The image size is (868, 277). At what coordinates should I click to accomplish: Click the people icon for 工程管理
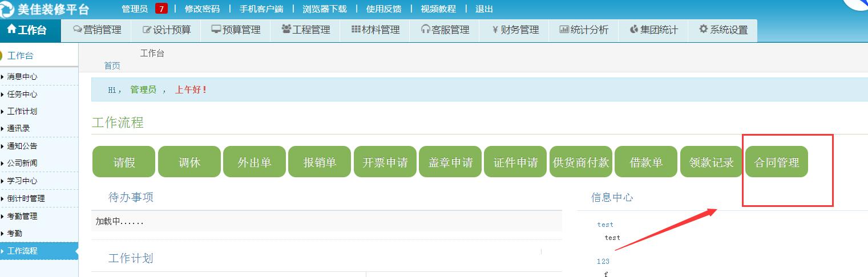286,30
